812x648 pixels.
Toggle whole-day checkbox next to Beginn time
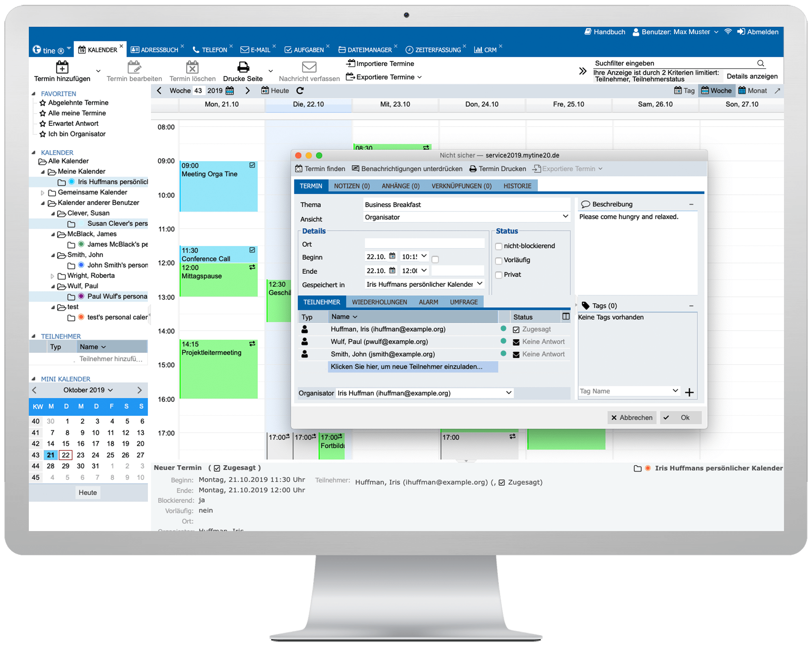click(x=435, y=259)
